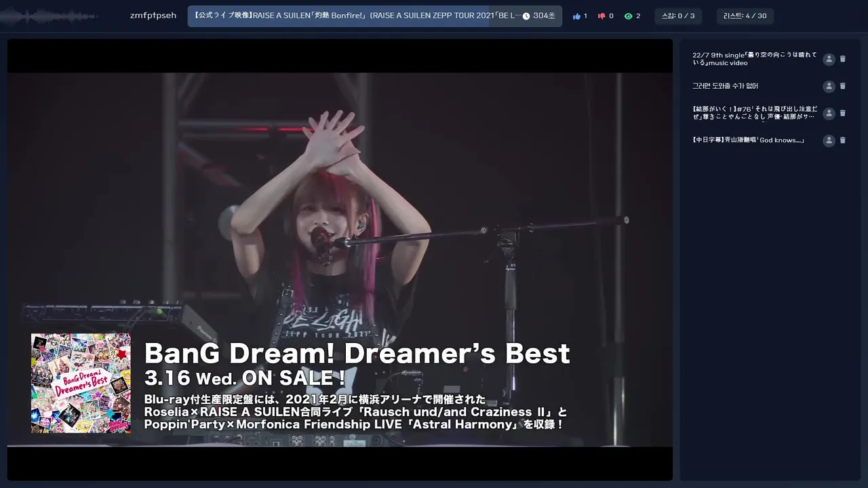The width and height of the screenshot is (868, 488).
Task: Click the video player area
Action: 340,260
